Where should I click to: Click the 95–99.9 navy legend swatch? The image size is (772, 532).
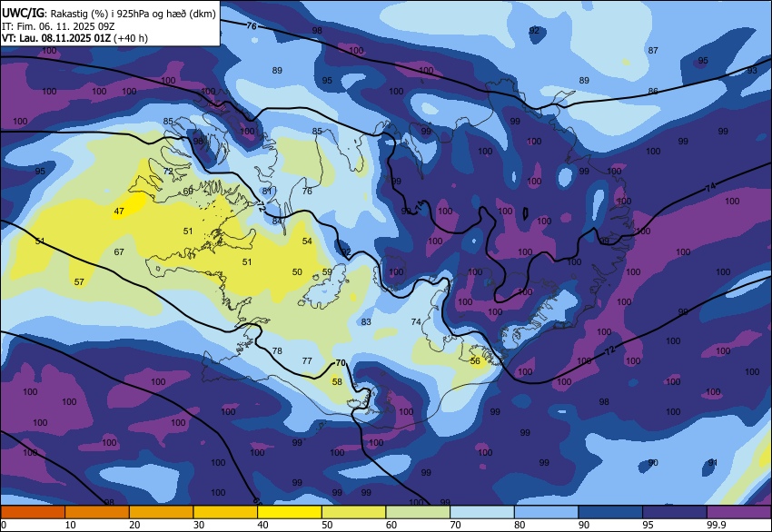675,512
